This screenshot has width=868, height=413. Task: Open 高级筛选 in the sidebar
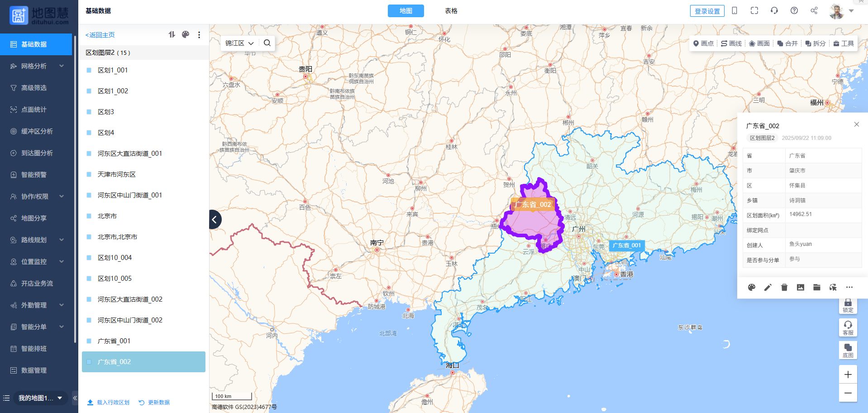pyautogui.click(x=34, y=88)
